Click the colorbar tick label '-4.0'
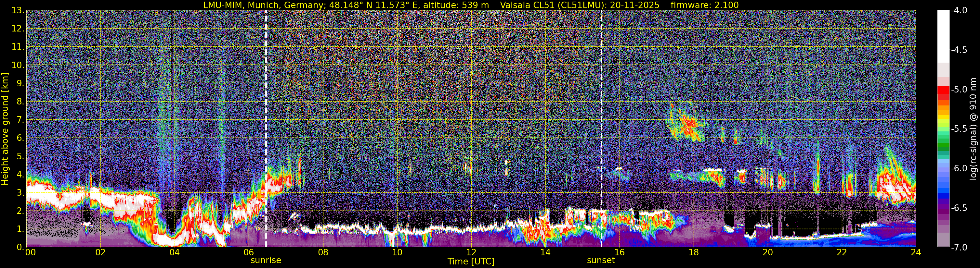Screen dimensions: 980x268 (x=959, y=11)
